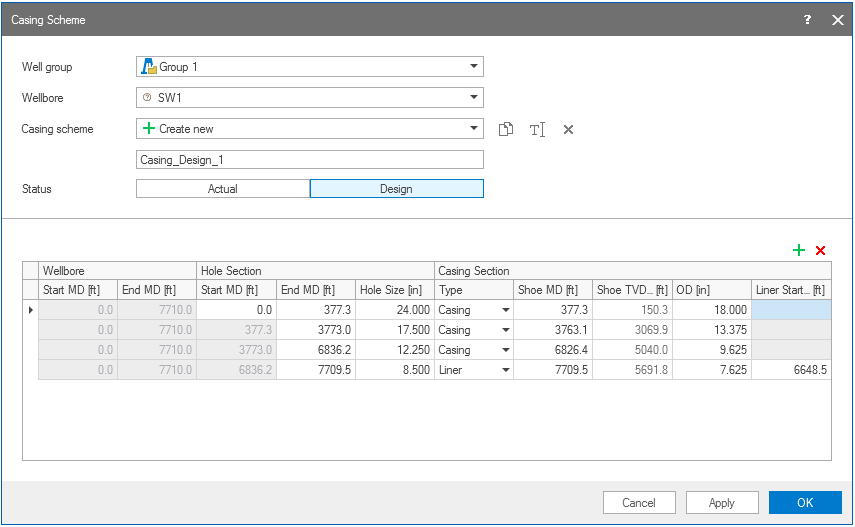
Task: Open the Well group dropdown
Action: 473,67
